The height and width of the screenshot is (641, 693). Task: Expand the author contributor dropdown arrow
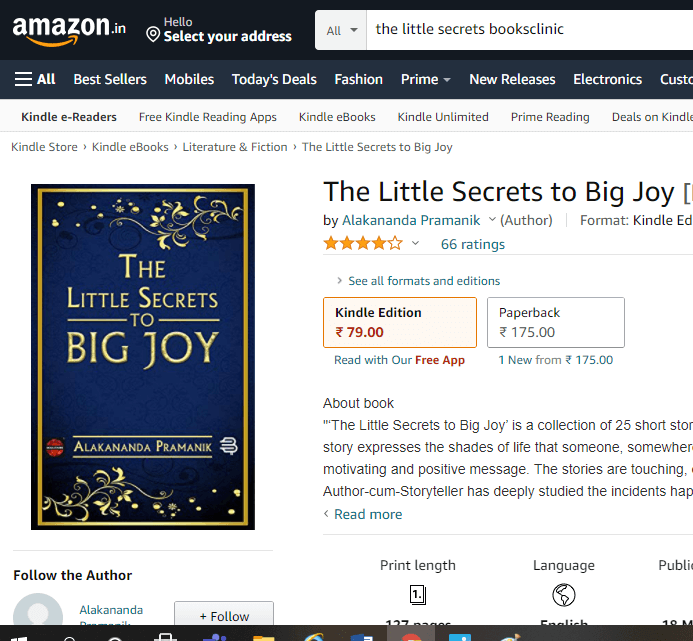pyautogui.click(x=492, y=220)
